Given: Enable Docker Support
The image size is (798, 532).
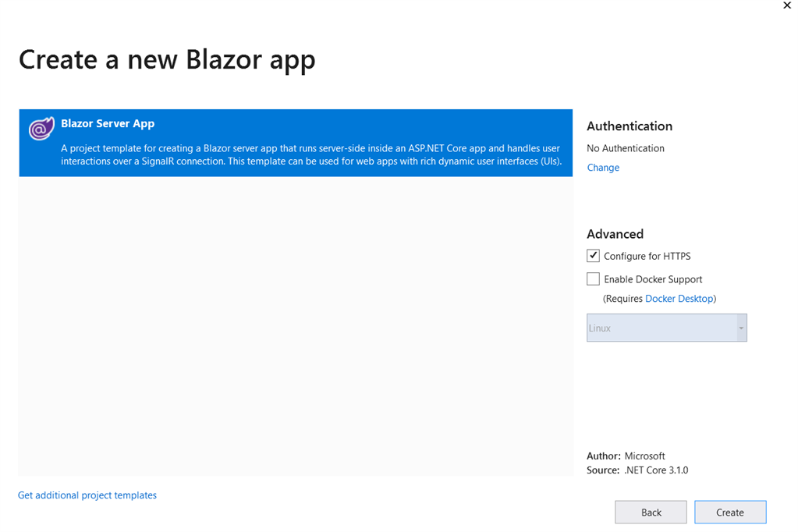Looking at the screenshot, I should click(x=593, y=278).
